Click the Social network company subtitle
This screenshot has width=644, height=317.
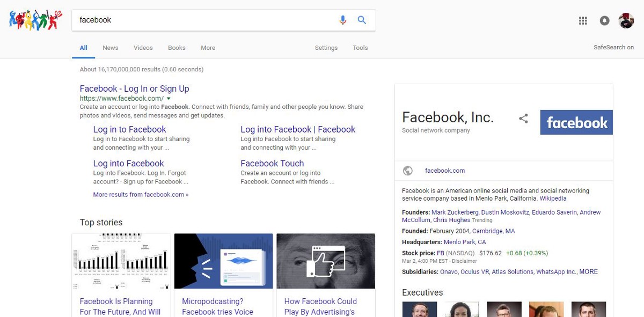click(x=436, y=130)
